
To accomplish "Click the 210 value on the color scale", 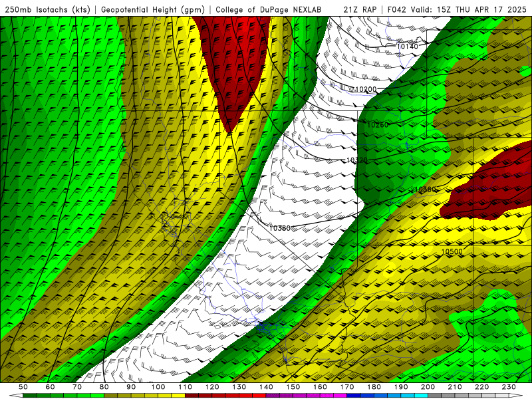I will click(x=455, y=387).
